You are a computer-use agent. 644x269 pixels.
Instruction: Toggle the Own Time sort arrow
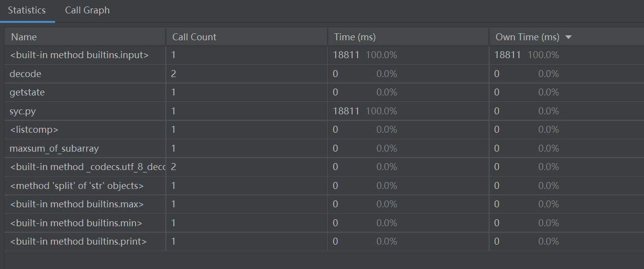click(569, 37)
